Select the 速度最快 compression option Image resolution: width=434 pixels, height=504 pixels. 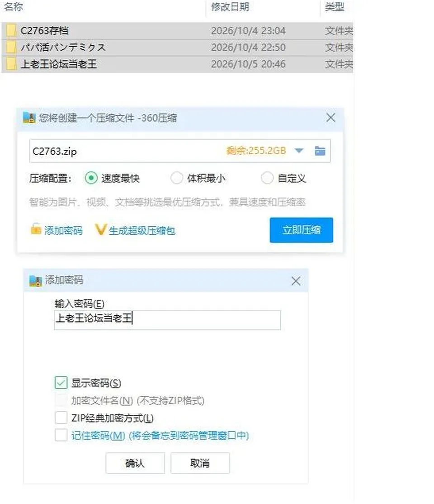tap(91, 178)
